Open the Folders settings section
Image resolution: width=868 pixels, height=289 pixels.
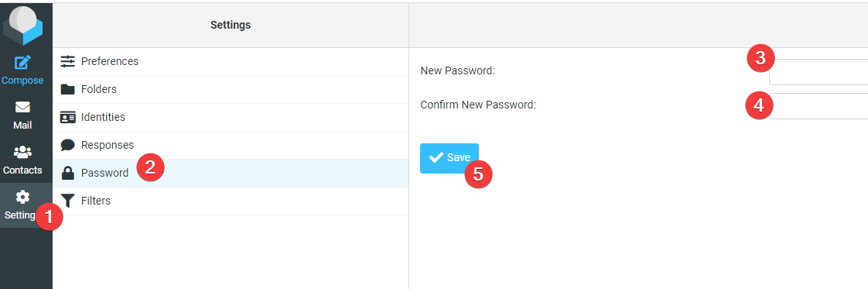pyautogui.click(x=231, y=89)
